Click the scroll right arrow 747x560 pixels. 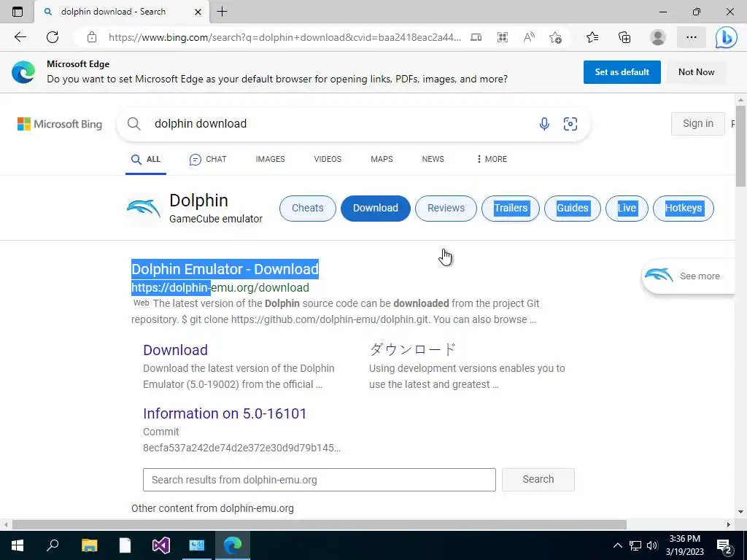coord(729,524)
